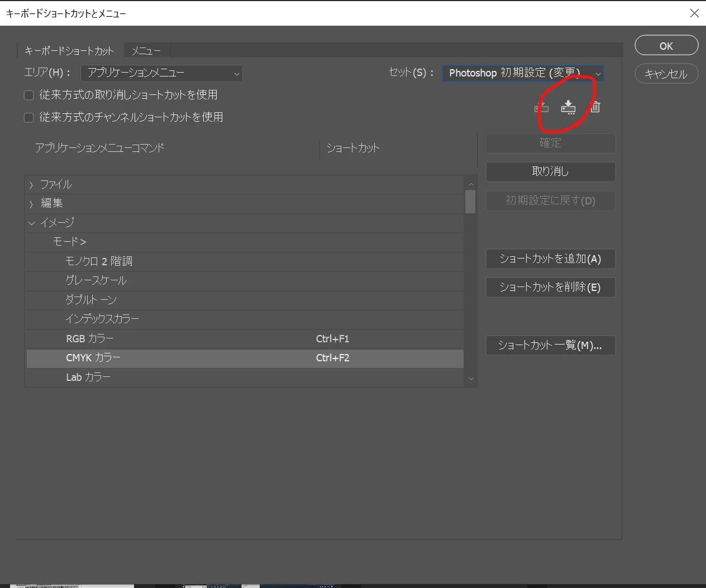Select the RGB カラー command row
Viewport: 706px width, 588px height.
[244, 338]
